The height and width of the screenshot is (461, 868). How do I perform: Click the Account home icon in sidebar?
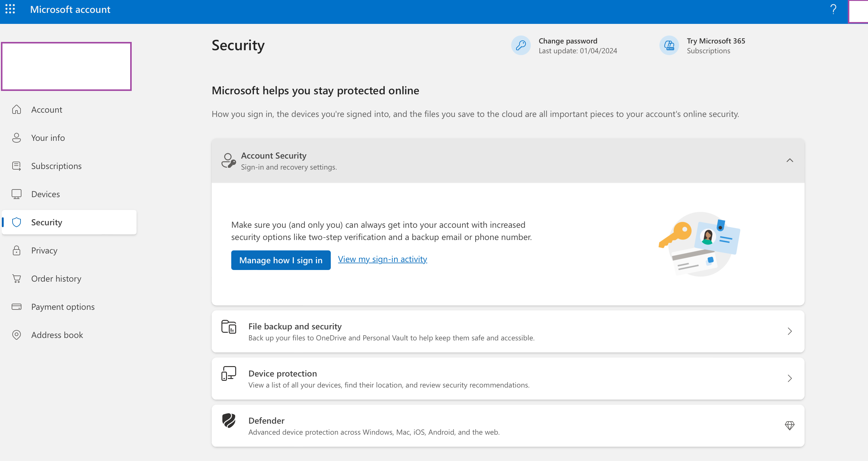(x=17, y=110)
